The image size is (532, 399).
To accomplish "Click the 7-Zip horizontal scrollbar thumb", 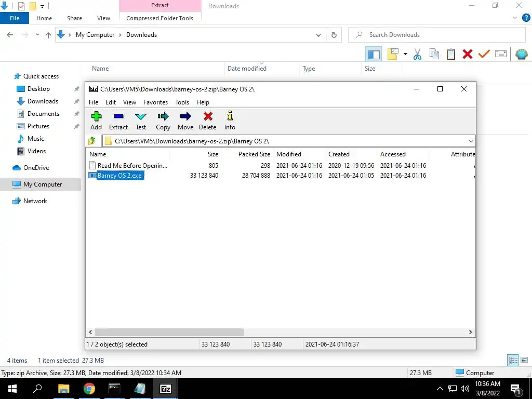I will 170,332.
